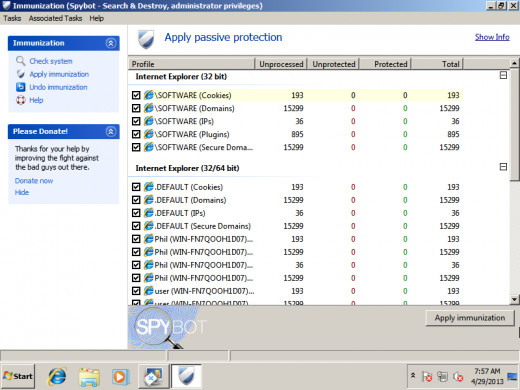This screenshot has width=520, height=390.
Task: Click the Check system magnifier icon
Action: pyautogui.click(x=21, y=61)
